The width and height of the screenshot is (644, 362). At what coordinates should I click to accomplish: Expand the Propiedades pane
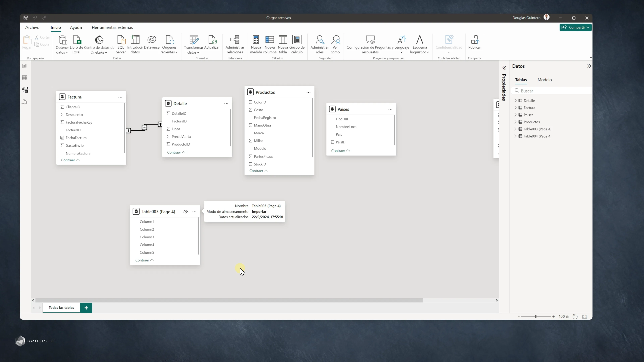coord(504,68)
